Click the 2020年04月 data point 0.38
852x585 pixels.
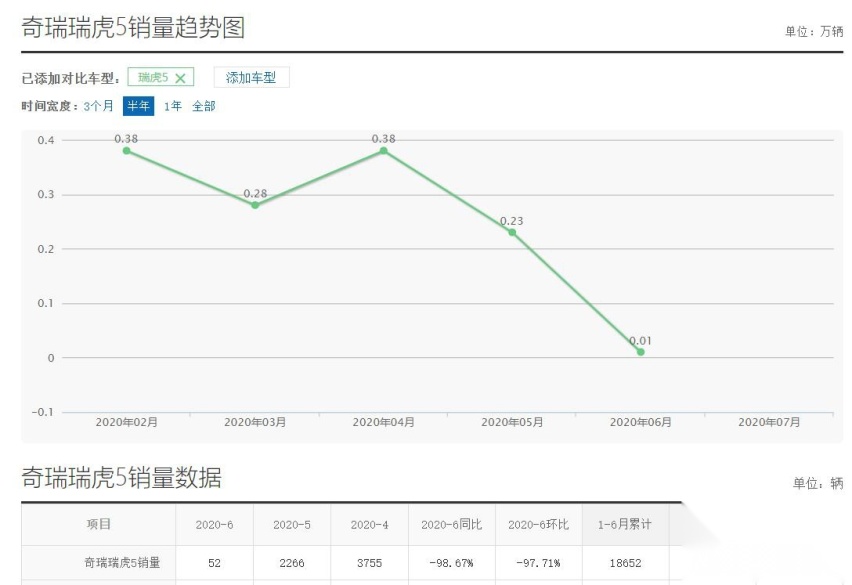pyautogui.click(x=384, y=150)
